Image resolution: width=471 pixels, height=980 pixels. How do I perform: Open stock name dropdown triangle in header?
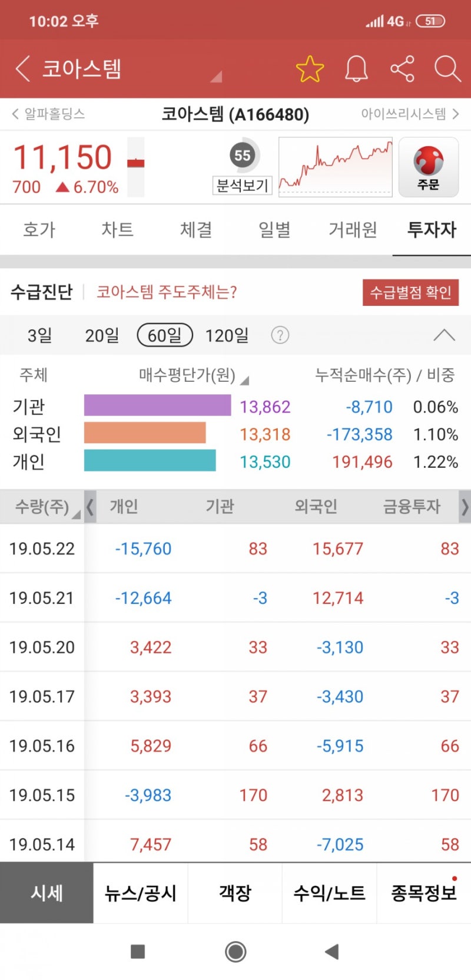click(216, 76)
